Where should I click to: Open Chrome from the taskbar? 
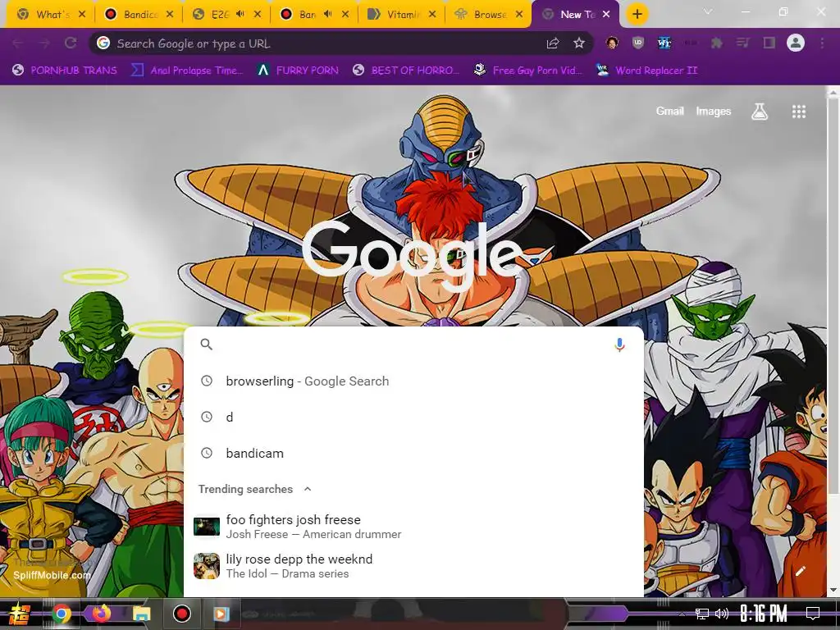click(x=61, y=614)
